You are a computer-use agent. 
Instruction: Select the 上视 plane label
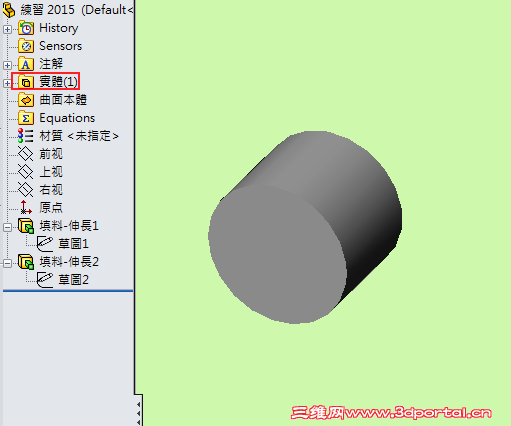pyautogui.click(x=51, y=172)
